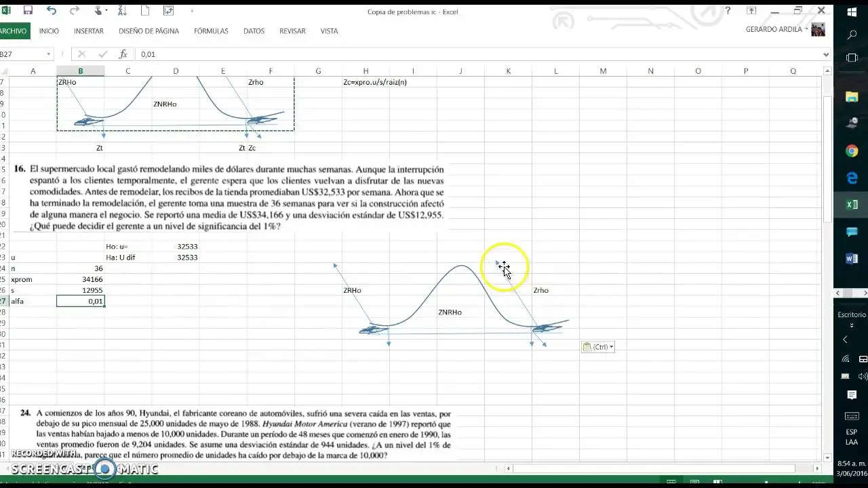Open Customize Quick Access Toolbar dropdown

pos(192,11)
